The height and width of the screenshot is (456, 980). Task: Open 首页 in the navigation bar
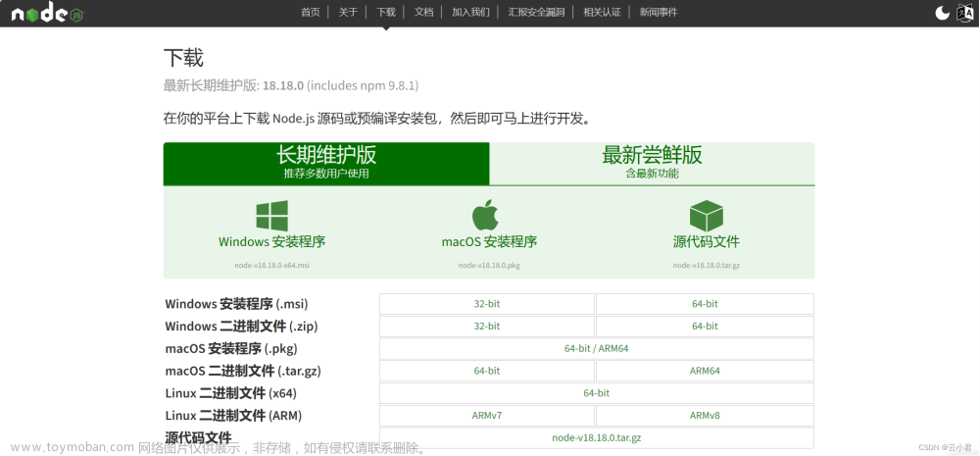pos(310,12)
